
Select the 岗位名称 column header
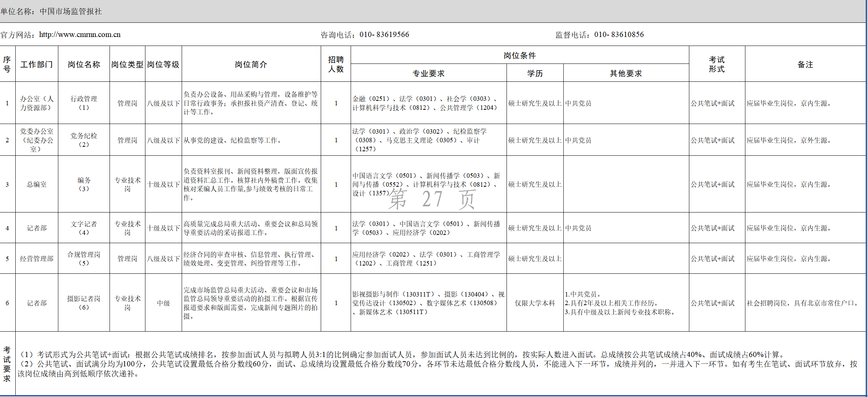(84, 65)
